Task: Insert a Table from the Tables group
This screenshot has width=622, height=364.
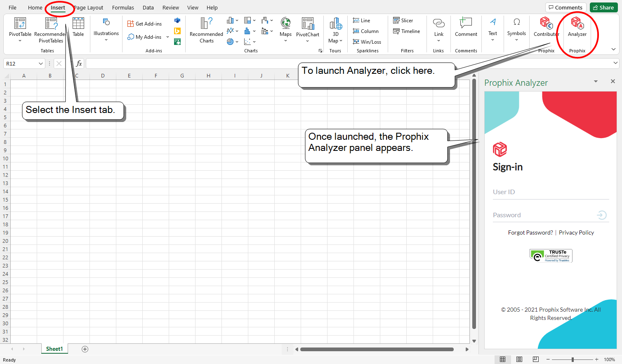Action: 78,27
